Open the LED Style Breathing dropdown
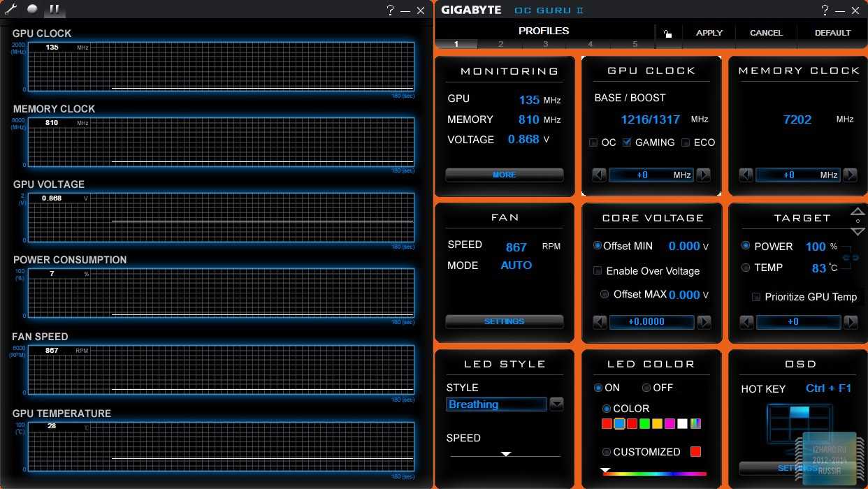Image resolution: width=868 pixels, height=489 pixels. [x=556, y=404]
